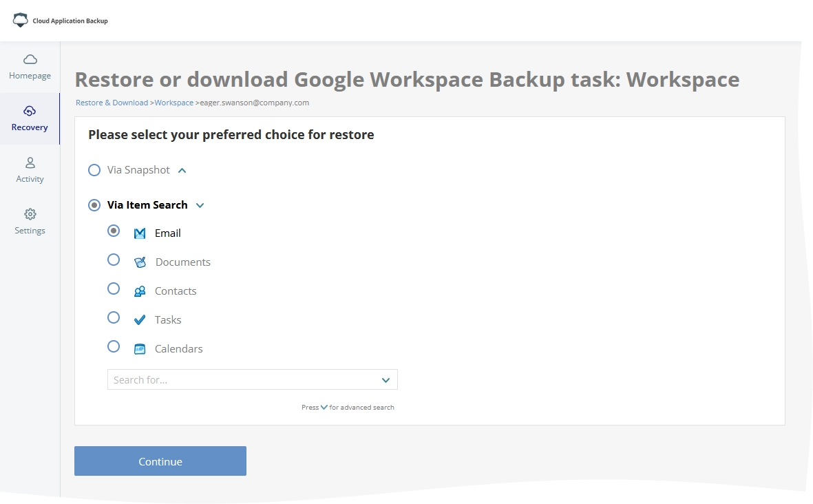
Task: Click the Documents icon
Action: pyautogui.click(x=140, y=262)
